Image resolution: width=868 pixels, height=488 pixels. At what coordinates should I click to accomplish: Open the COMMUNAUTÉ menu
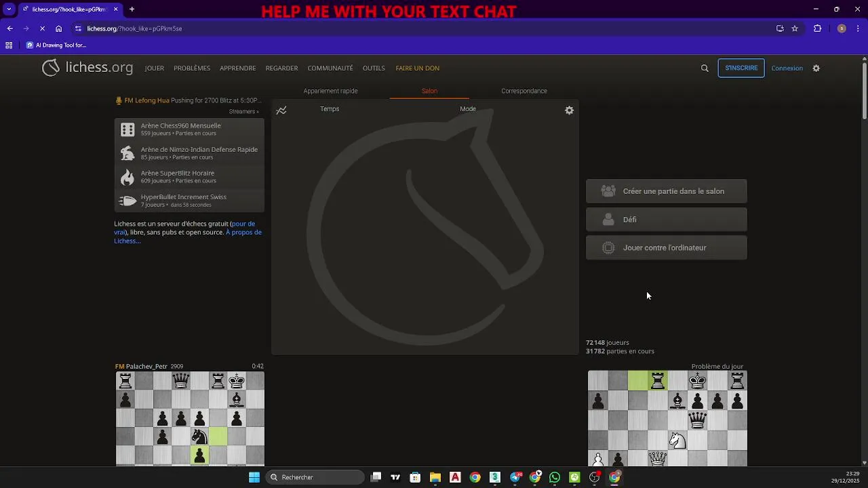click(330, 68)
